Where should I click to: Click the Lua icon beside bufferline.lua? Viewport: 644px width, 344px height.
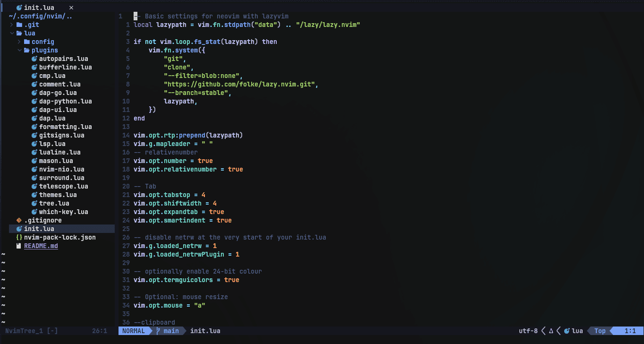(34, 67)
